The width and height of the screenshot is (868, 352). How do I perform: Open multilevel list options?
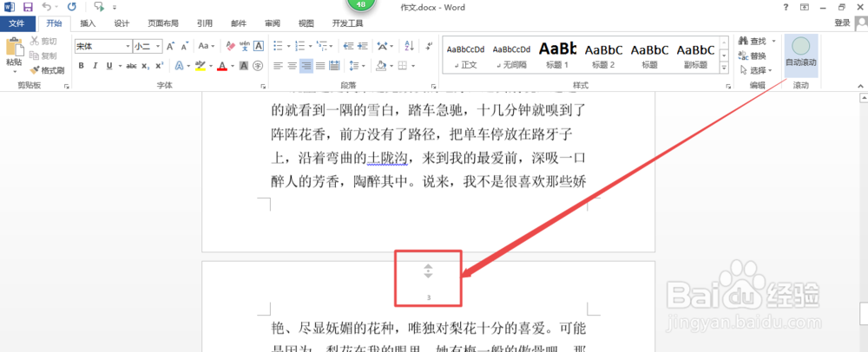click(324, 46)
